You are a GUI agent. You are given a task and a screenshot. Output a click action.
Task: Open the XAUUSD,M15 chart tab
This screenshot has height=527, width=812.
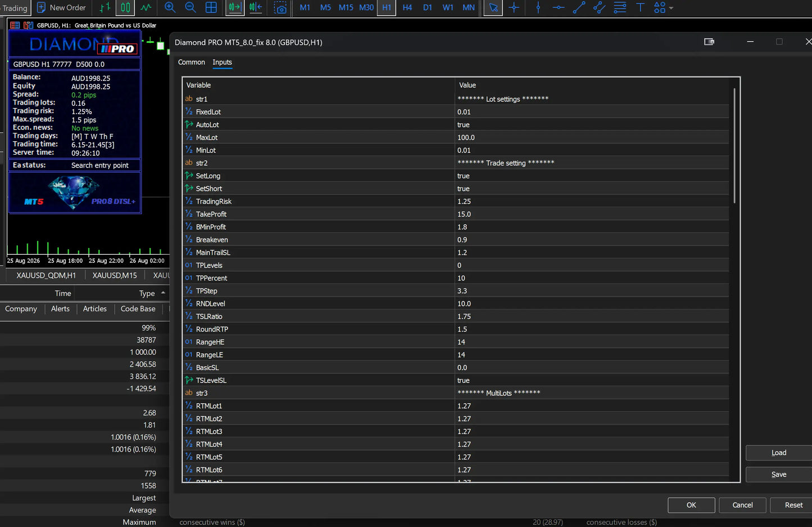coord(115,276)
